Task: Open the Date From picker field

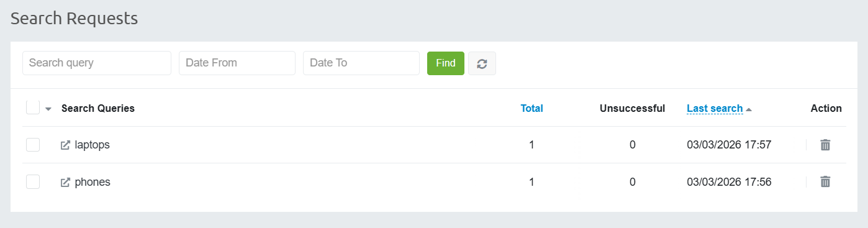Action: 237,63
